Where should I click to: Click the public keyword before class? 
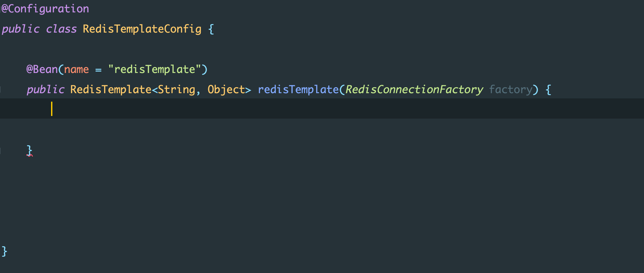pos(21,29)
